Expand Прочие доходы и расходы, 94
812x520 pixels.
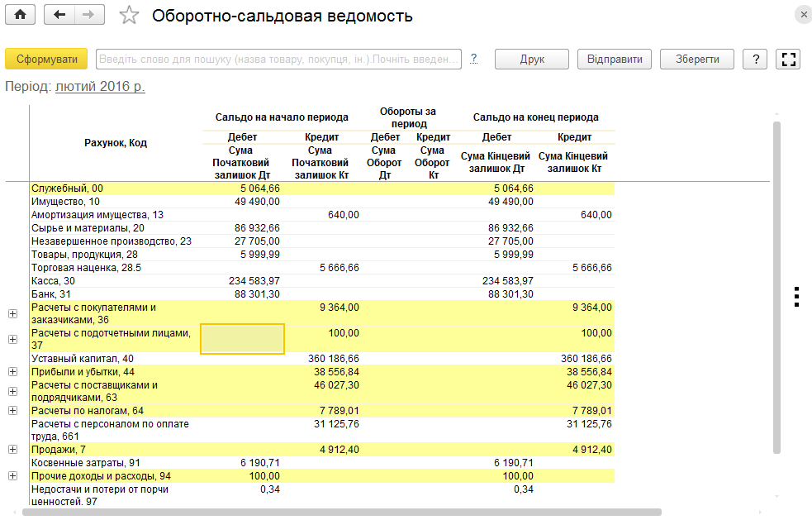pos(13,476)
